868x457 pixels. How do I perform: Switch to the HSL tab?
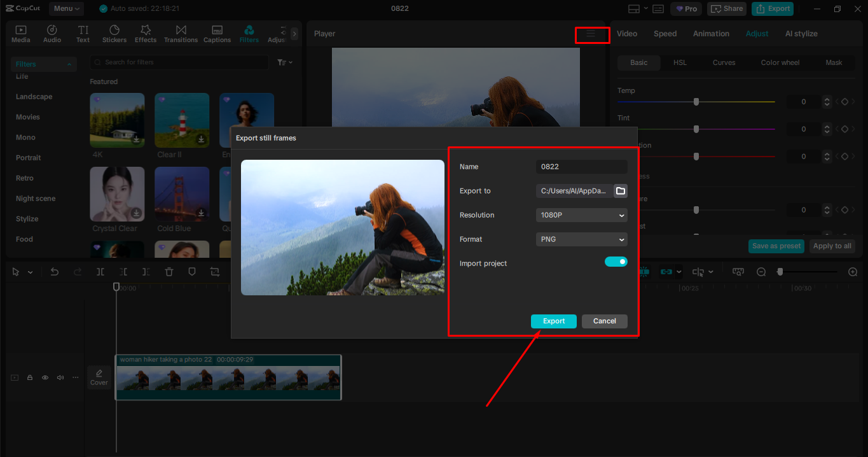coord(679,62)
